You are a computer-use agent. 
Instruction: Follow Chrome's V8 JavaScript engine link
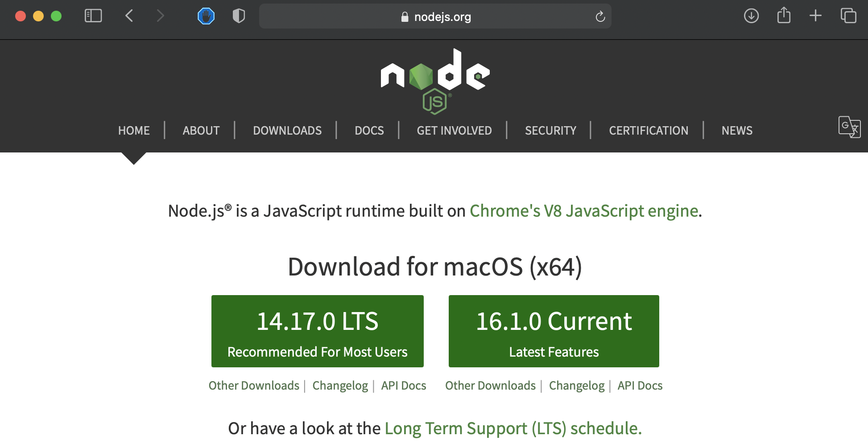pyautogui.click(x=584, y=211)
